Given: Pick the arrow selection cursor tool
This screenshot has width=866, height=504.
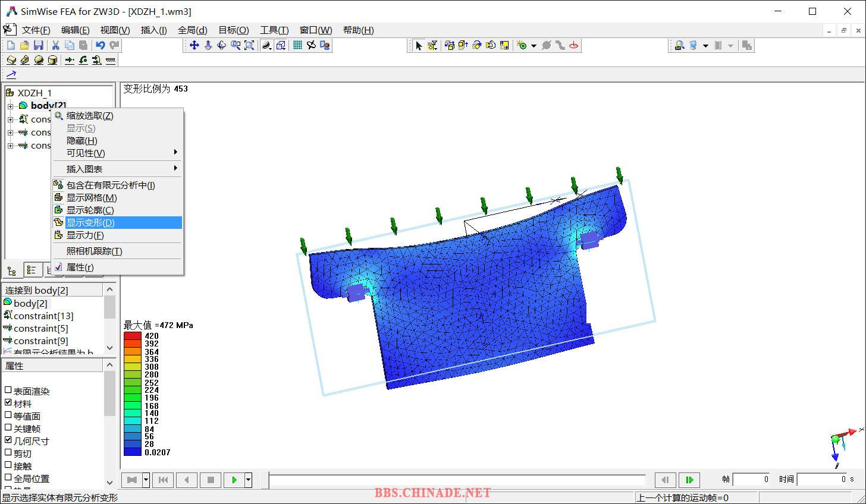Looking at the screenshot, I should (x=419, y=45).
